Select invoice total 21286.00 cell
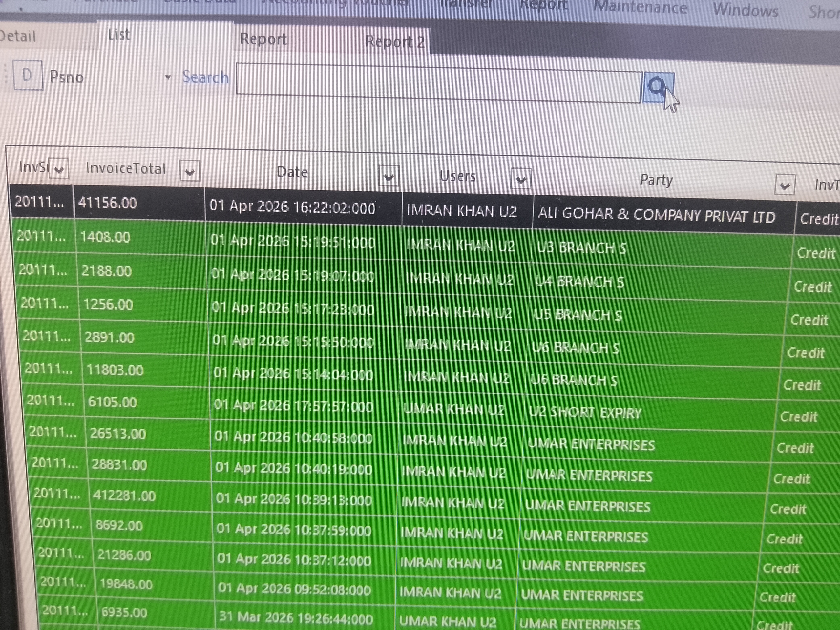 coord(153,555)
